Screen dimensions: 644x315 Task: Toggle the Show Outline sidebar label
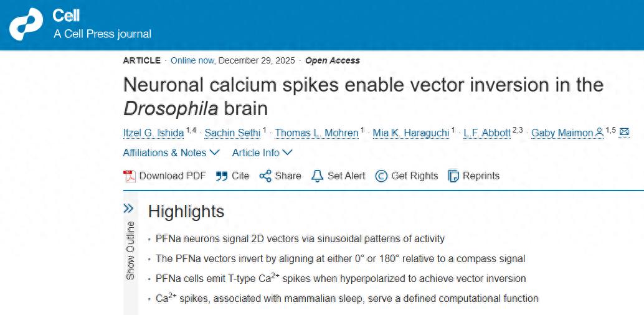coord(130,250)
